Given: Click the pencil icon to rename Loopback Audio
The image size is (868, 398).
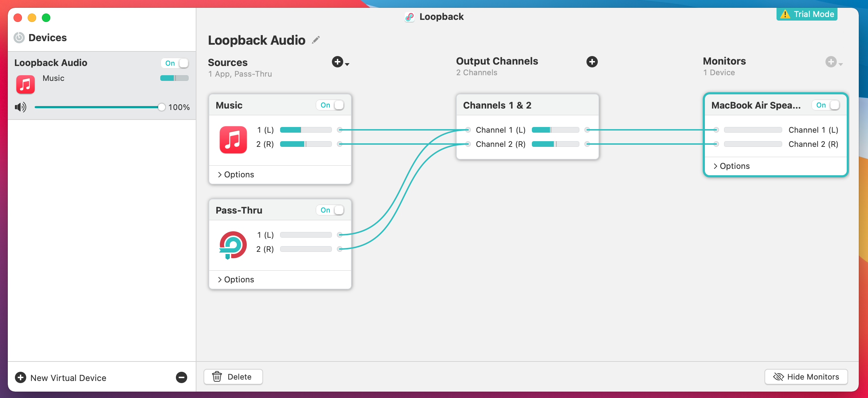Looking at the screenshot, I should click(316, 40).
